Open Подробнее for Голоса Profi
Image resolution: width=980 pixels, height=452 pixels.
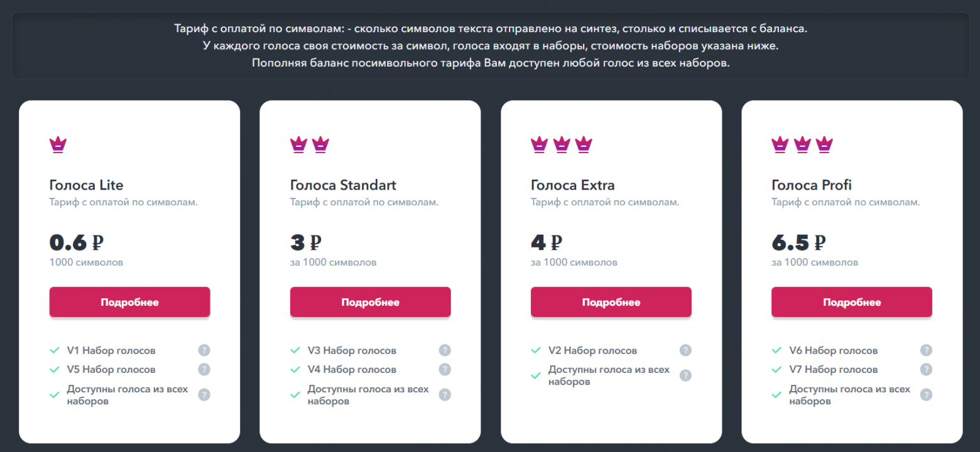point(852,302)
